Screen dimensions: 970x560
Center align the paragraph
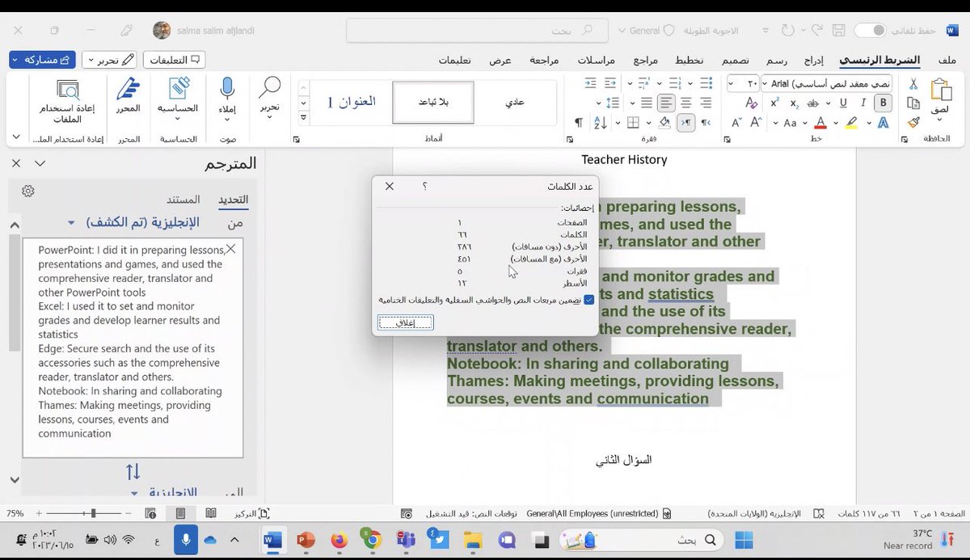click(686, 103)
